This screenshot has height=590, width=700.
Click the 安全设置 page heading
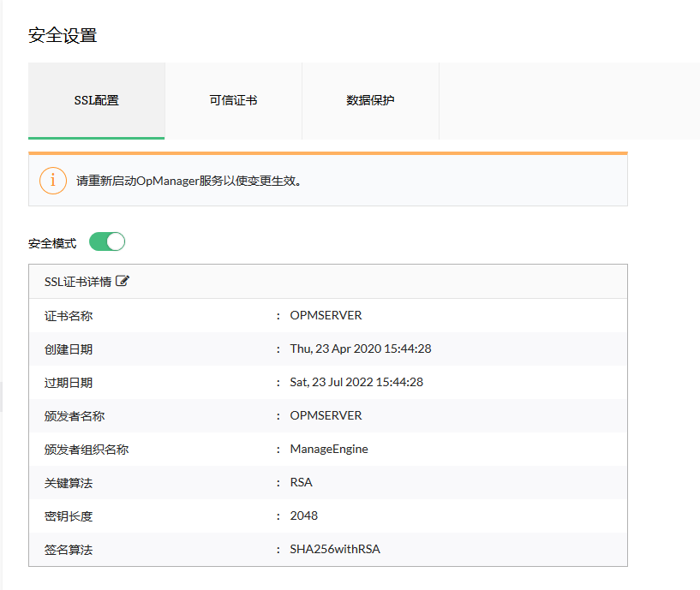[63, 35]
